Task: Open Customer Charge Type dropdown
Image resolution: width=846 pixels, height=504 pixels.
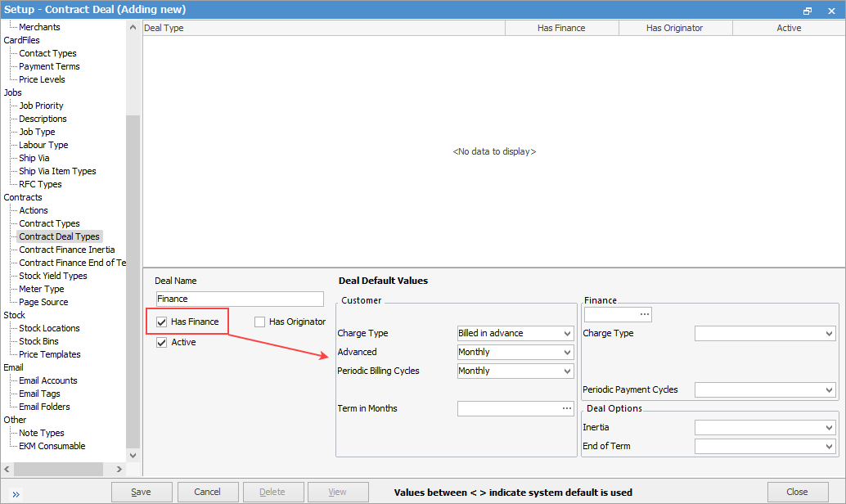Action: 567,334
